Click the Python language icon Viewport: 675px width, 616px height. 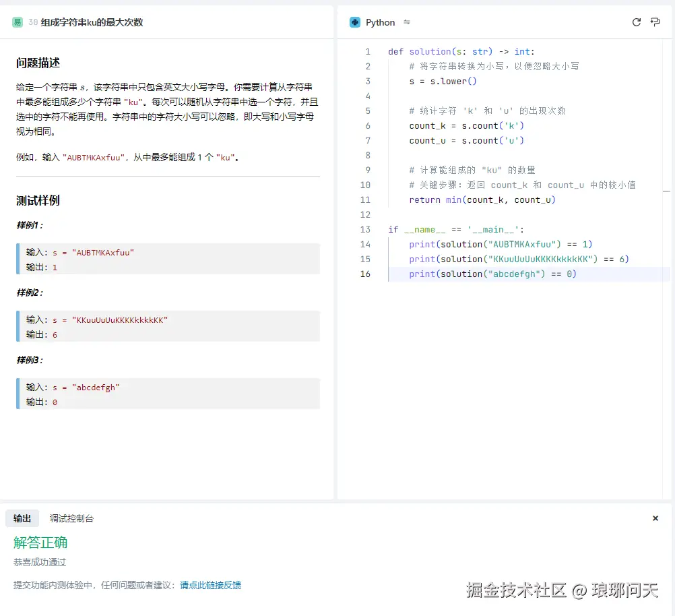click(354, 22)
